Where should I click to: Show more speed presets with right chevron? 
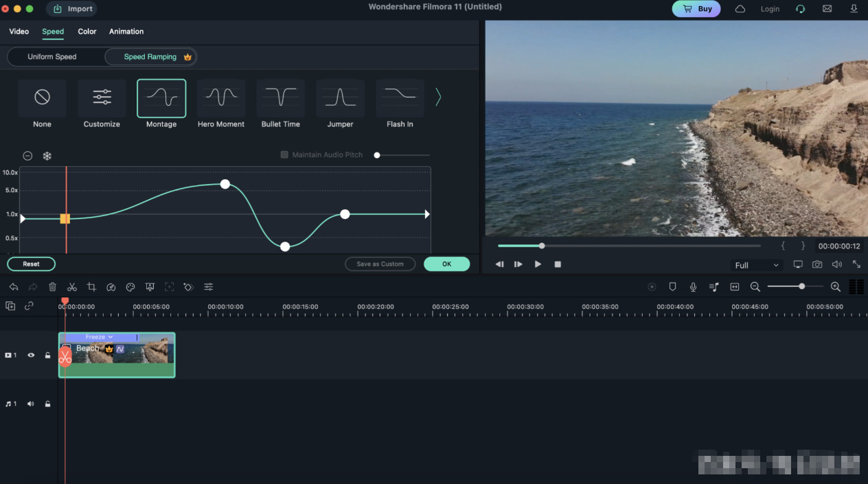coord(437,98)
